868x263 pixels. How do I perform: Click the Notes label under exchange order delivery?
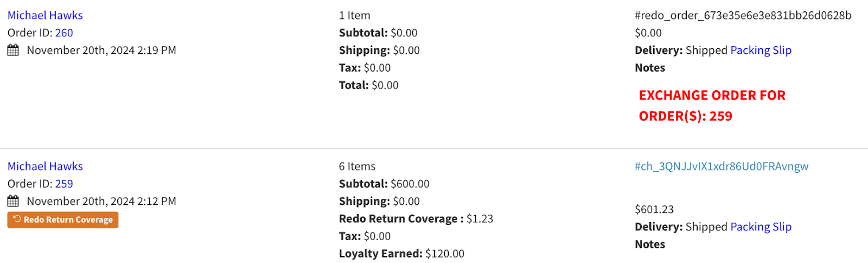coord(650,68)
